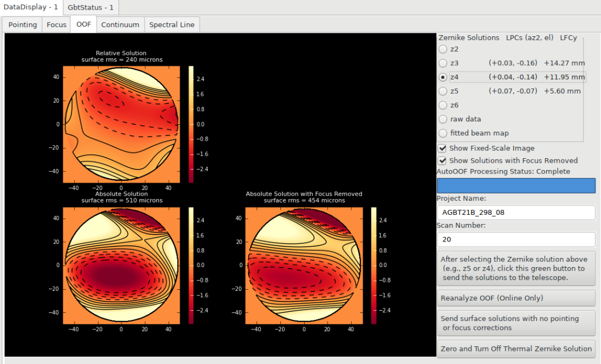Screen dimensions: 601x364
Task: Click the Focus Removed plot color bar
Action: point(373,266)
